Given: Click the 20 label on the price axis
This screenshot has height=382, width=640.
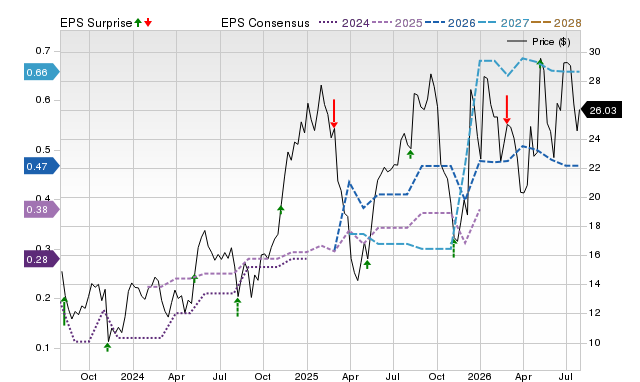Looking at the screenshot, I should (594, 197).
